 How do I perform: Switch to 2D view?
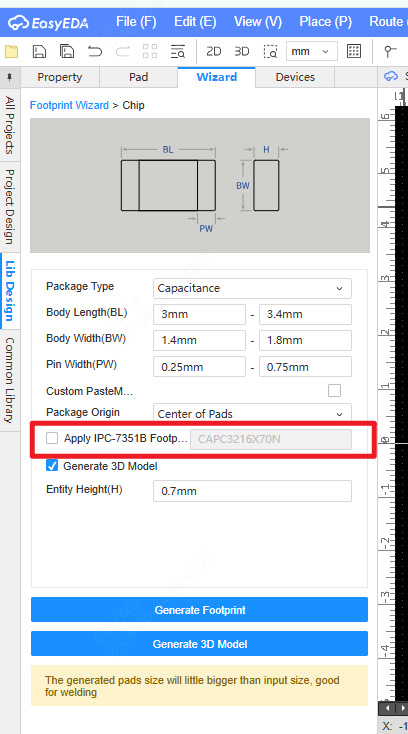click(x=213, y=51)
